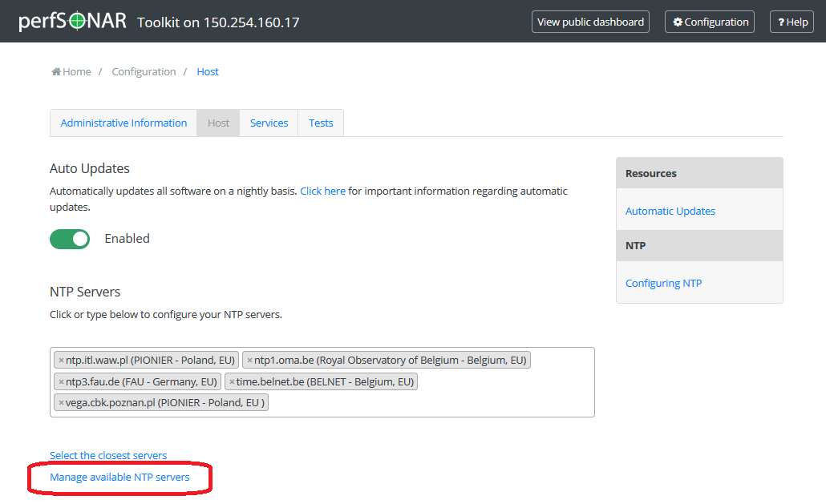
Task: Click the Home icon in breadcrumb
Action: coord(56,71)
